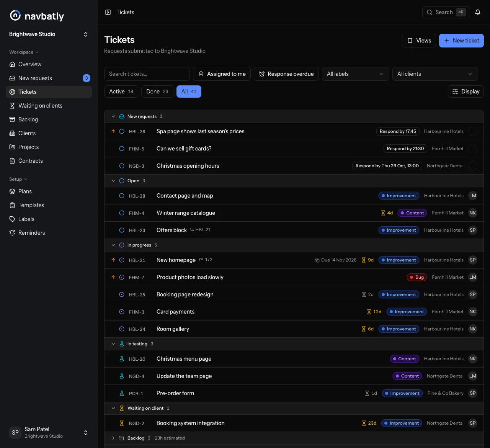Open the HBL-21 parent link on Offers block
The image size is (490, 448).
pyautogui.click(x=200, y=230)
